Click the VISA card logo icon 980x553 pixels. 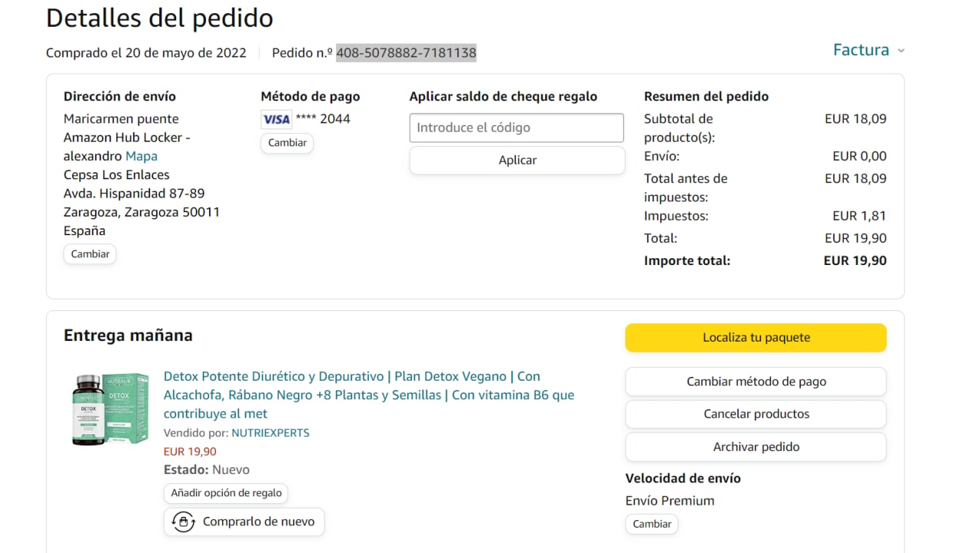pyautogui.click(x=276, y=119)
